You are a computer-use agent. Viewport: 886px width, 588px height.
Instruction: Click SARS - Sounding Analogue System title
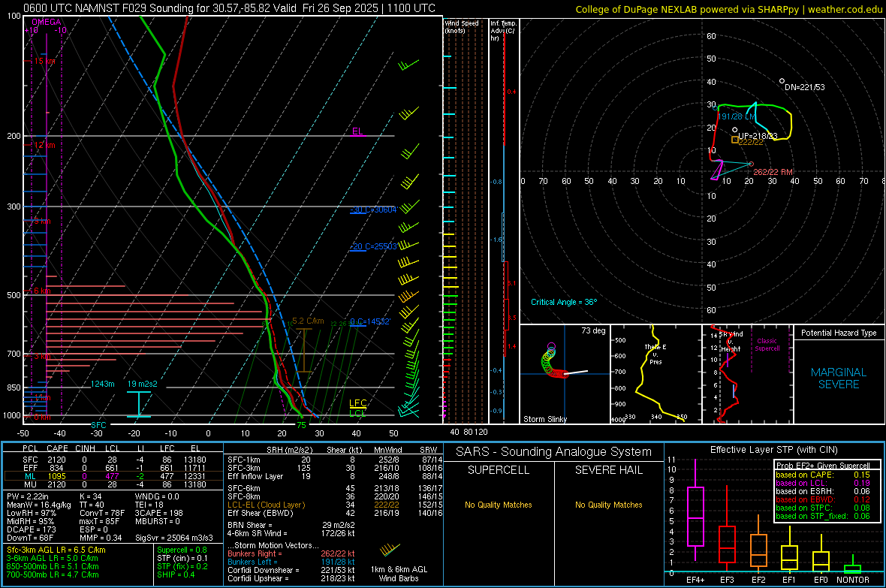click(x=553, y=452)
